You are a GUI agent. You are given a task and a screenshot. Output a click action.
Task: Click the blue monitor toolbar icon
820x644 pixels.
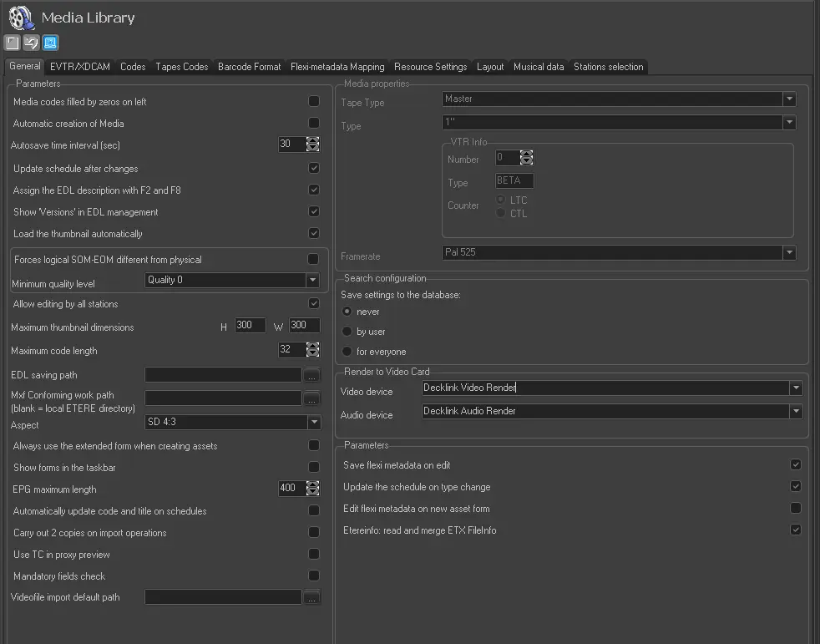tap(50, 43)
